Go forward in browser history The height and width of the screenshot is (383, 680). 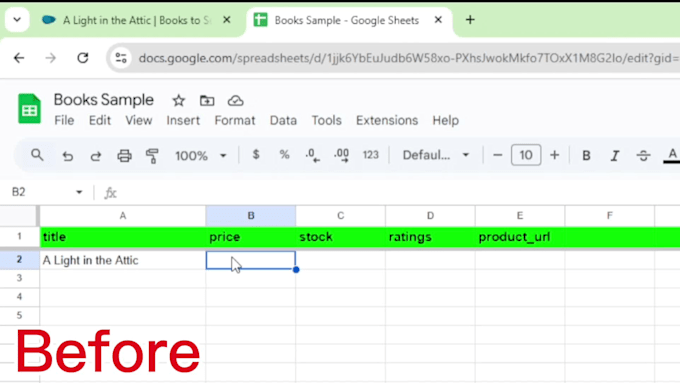51,58
